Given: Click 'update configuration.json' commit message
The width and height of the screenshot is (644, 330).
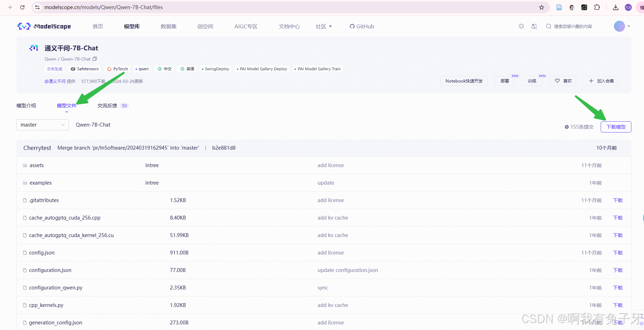Looking at the screenshot, I should (348, 270).
